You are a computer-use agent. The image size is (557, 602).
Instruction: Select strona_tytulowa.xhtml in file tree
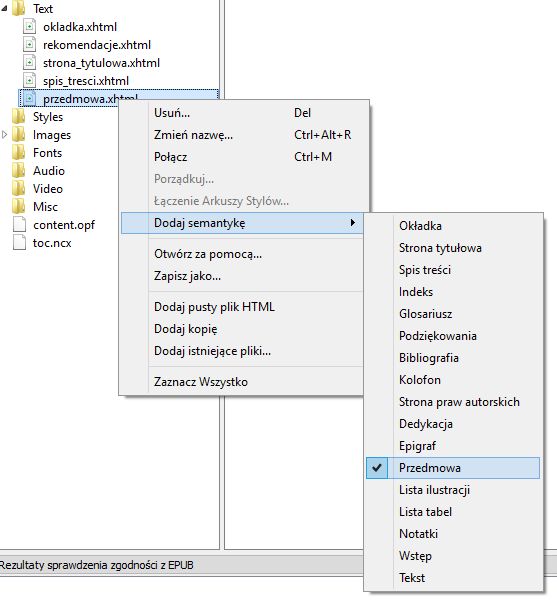(101, 63)
